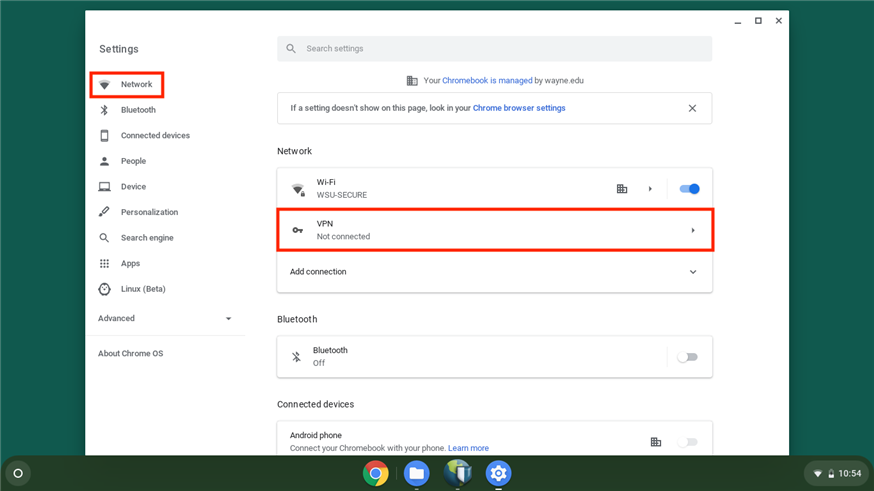874x491 pixels.
Task: Select Connected devices in sidebar
Action: (155, 135)
